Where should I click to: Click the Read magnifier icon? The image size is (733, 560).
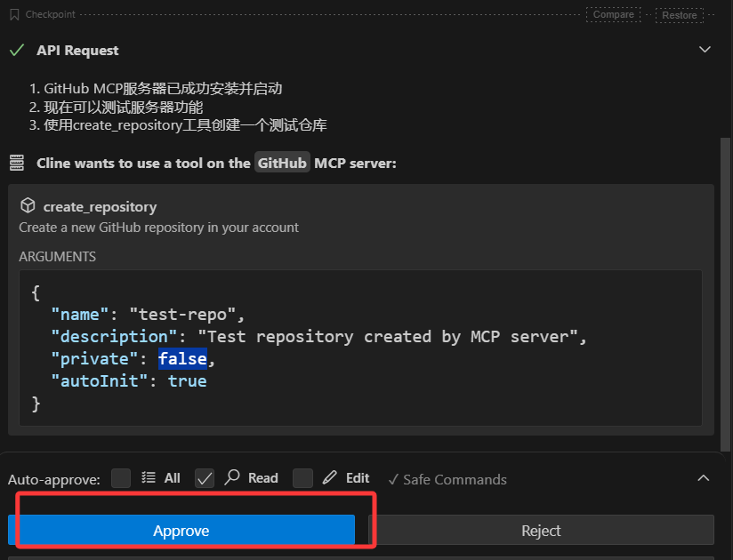pos(232,477)
